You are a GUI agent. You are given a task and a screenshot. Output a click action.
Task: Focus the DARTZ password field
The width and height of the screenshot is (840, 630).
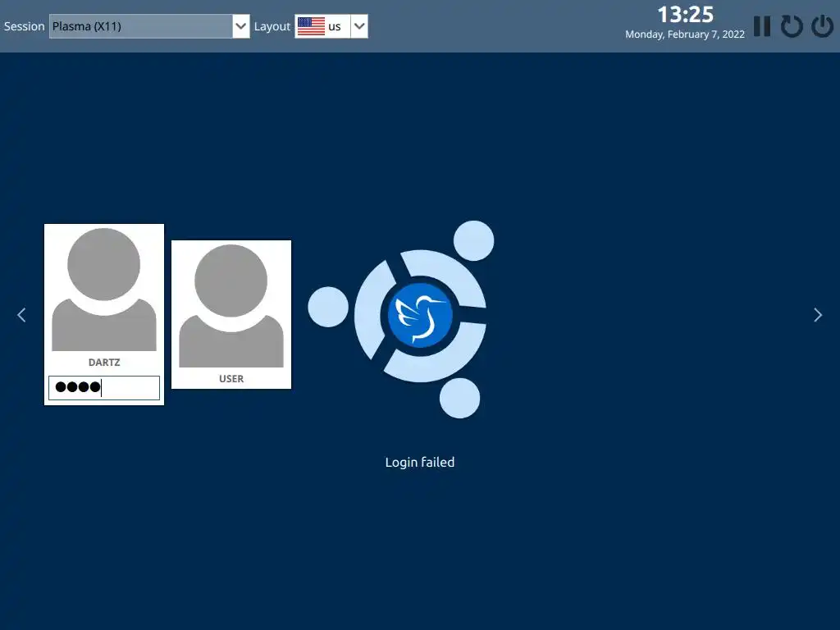tap(104, 388)
